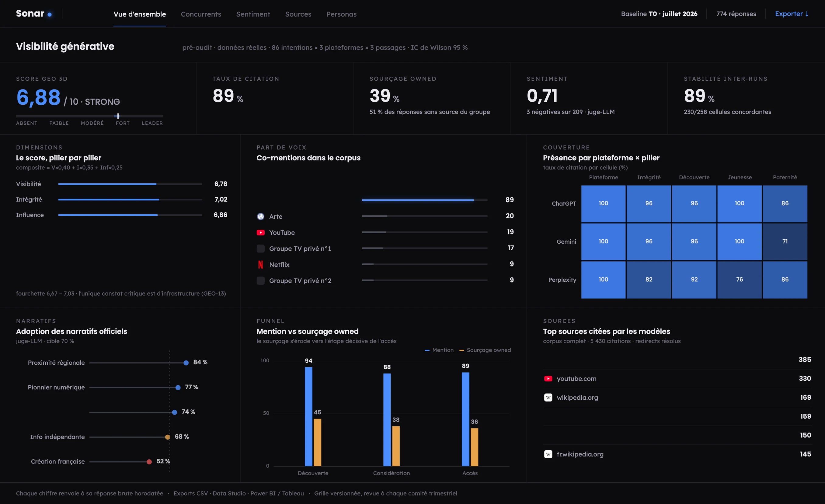Viewport: 825px width, 504px height.
Task: Open the fr.wikipedia.org source row
Action: click(x=677, y=454)
